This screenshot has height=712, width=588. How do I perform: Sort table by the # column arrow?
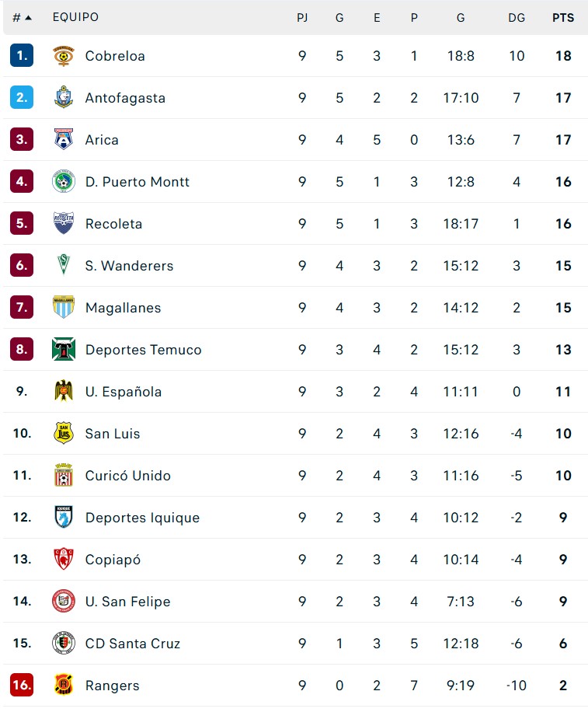[29, 17]
